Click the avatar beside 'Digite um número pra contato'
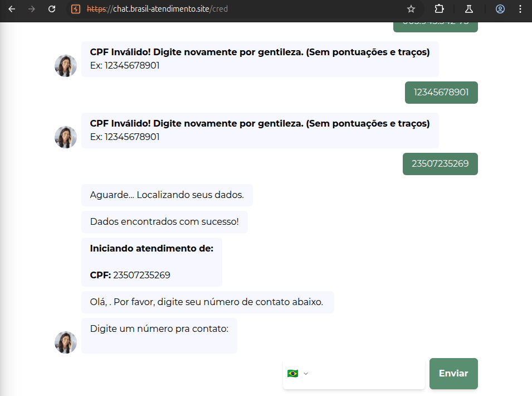Viewport: 532px width, 396px height. (65, 342)
